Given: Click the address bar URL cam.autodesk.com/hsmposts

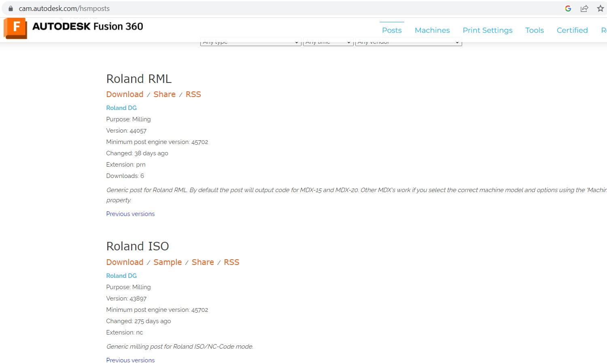Looking at the screenshot, I should coord(64,8).
